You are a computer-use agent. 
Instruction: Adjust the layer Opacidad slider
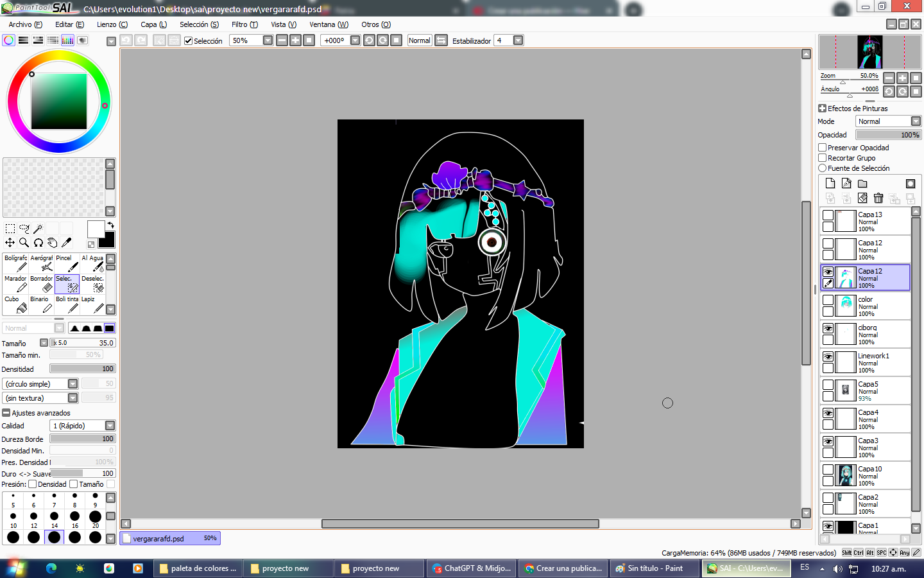click(889, 135)
